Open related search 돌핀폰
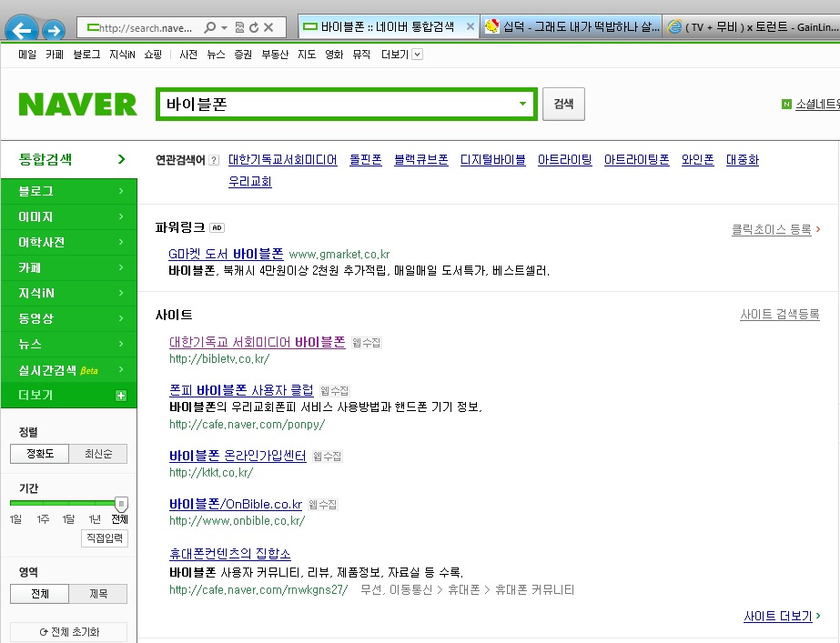 coord(365,159)
